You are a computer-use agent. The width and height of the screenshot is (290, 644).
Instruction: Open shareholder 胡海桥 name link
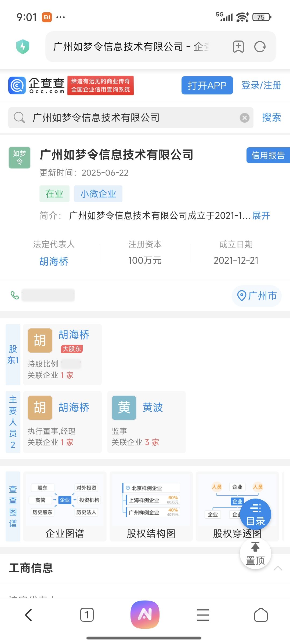click(74, 335)
